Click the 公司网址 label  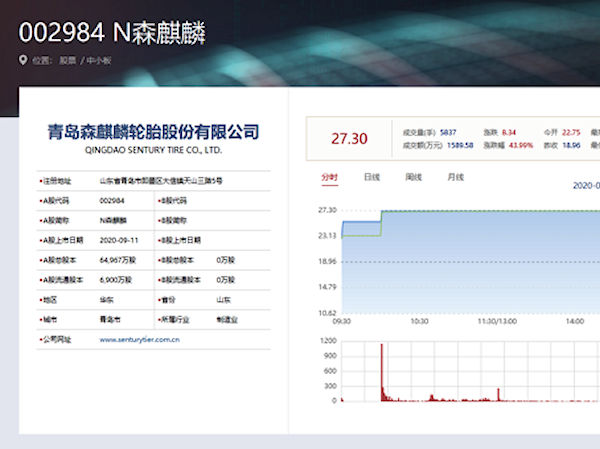pos(56,340)
